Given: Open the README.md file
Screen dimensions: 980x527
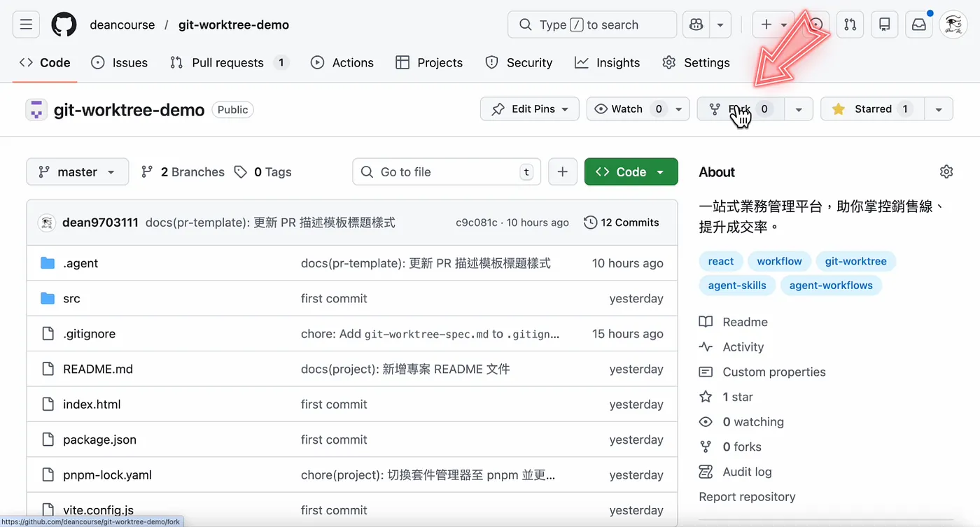Looking at the screenshot, I should [x=98, y=369].
